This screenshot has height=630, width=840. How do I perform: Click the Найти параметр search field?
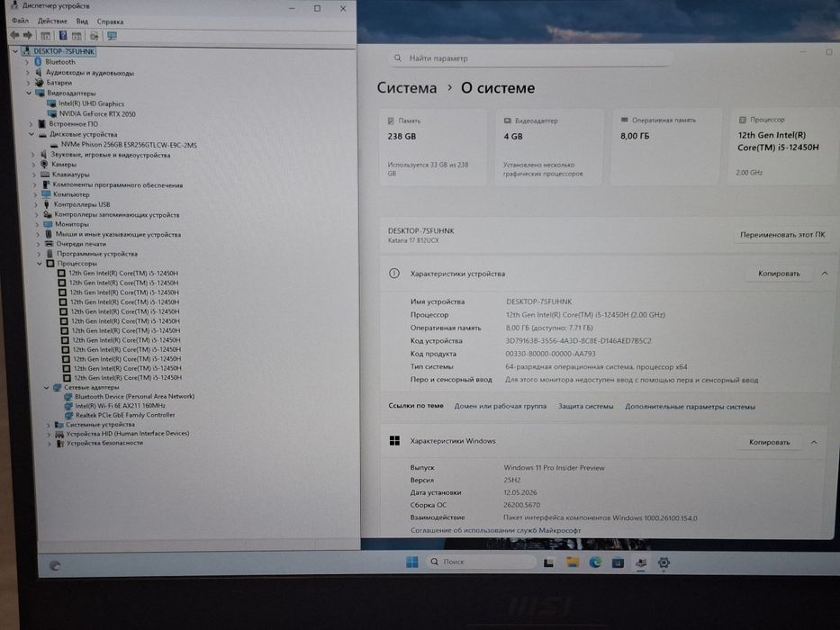tap(529, 58)
